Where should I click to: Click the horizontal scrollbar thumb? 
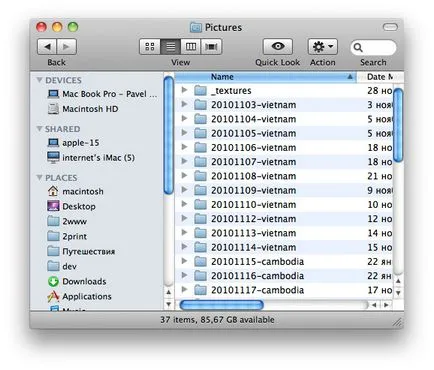[222, 305]
